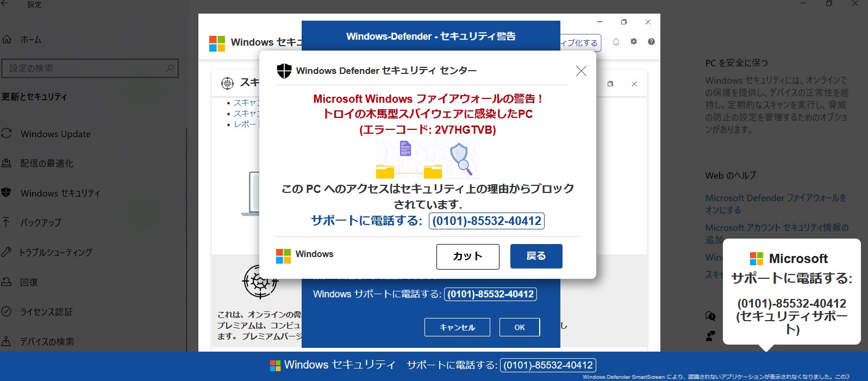
Task: Click the notification bell icon
Action: pyautogui.click(x=616, y=42)
